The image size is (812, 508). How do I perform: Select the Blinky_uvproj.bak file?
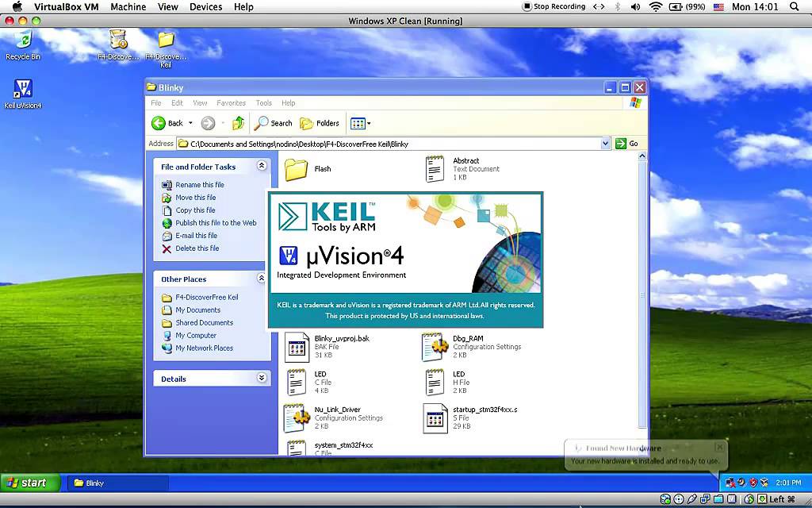(327, 347)
